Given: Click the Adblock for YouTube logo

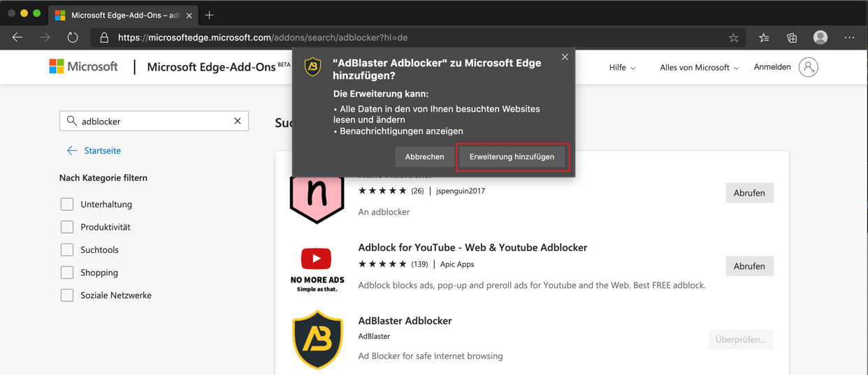Looking at the screenshot, I should [317, 268].
